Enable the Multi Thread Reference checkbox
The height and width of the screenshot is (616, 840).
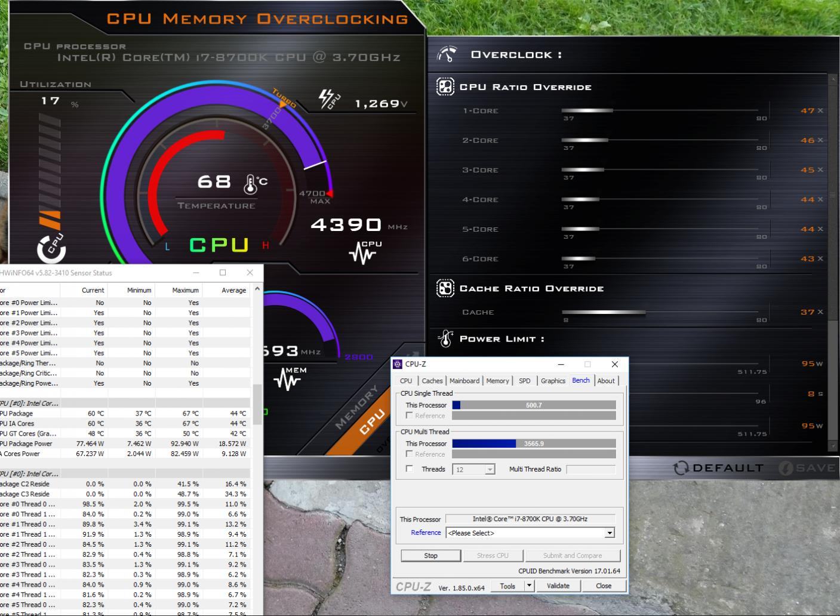tap(409, 454)
